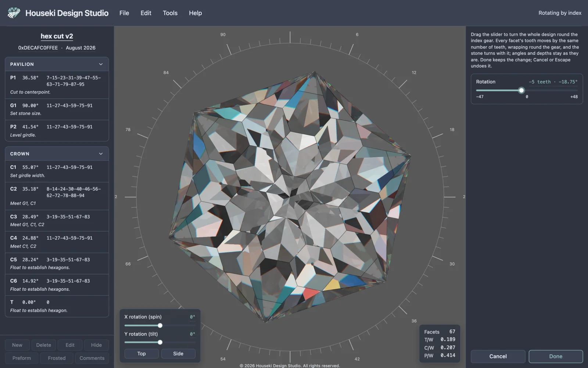Open the File menu
This screenshot has width=588, height=368.
point(124,13)
